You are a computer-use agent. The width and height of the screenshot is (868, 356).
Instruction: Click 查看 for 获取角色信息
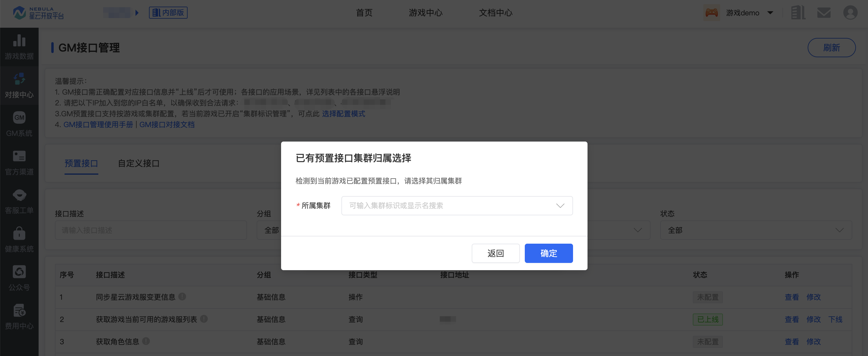click(x=791, y=342)
